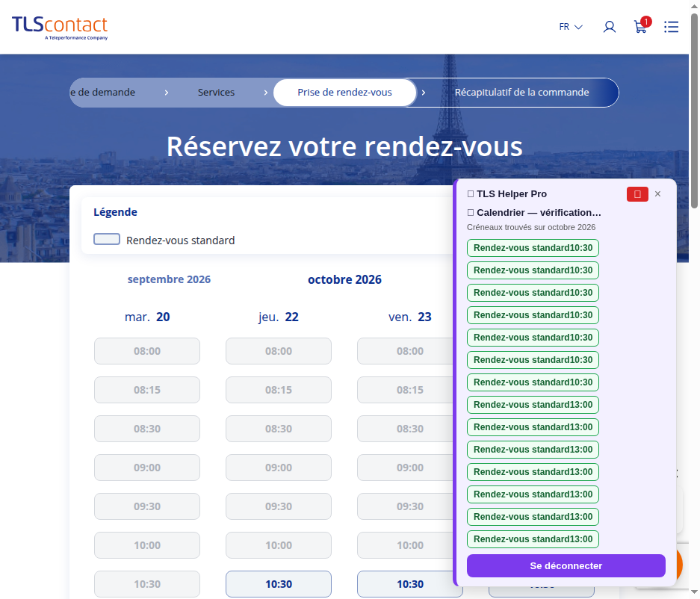Click the 08:00 slot under jeu. 22
Image resolution: width=700 pixels, height=599 pixels.
(x=279, y=351)
